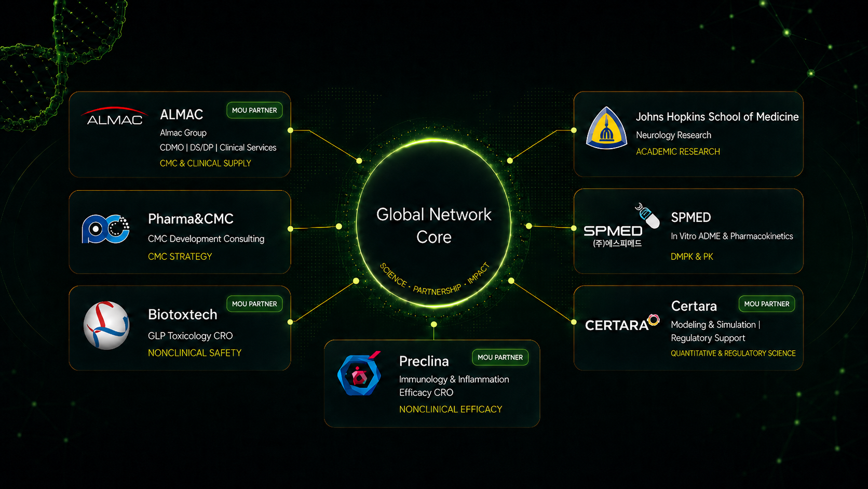The width and height of the screenshot is (868, 489).
Task: Click the ALMAC red arc logo
Action: click(114, 116)
